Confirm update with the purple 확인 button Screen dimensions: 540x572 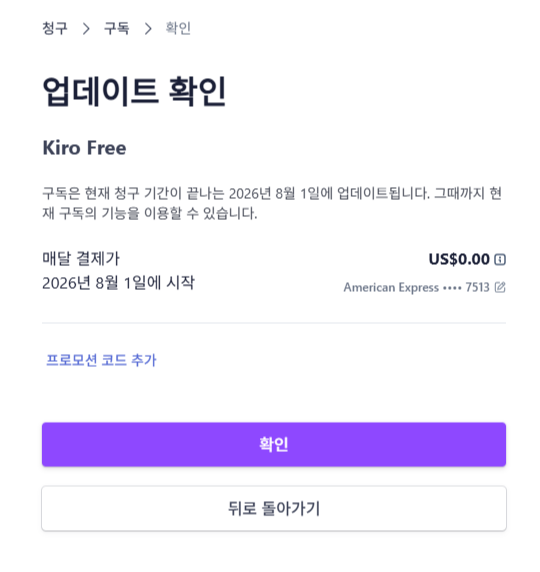(274, 444)
